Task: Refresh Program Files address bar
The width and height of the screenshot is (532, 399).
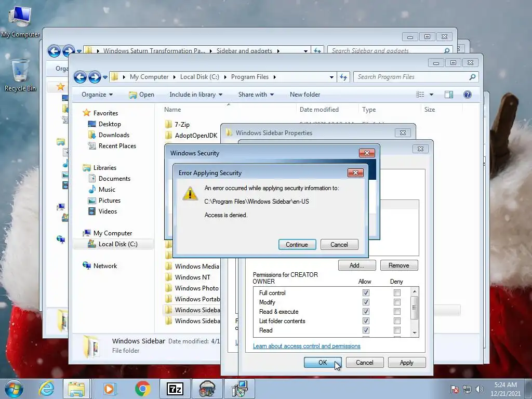Action: tap(343, 77)
